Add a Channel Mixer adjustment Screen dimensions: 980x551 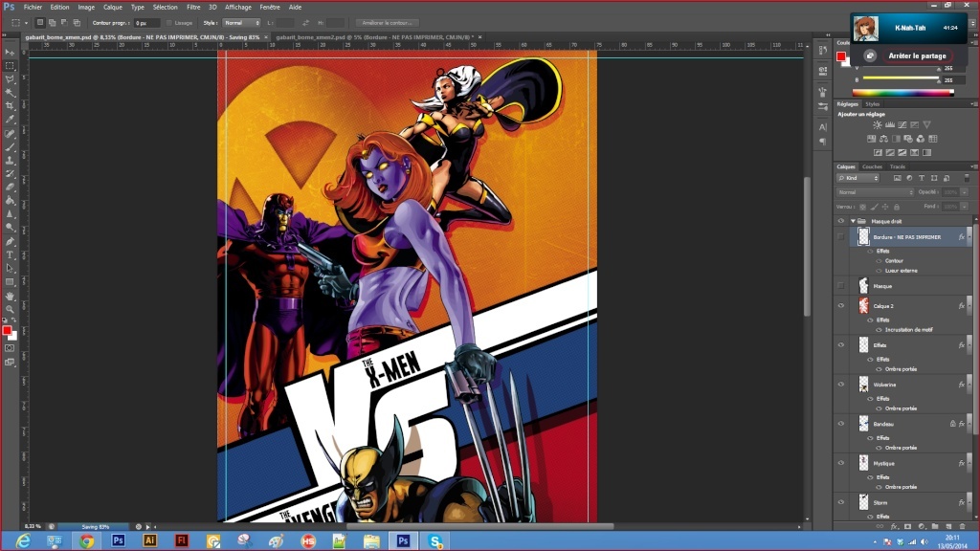(921, 139)
